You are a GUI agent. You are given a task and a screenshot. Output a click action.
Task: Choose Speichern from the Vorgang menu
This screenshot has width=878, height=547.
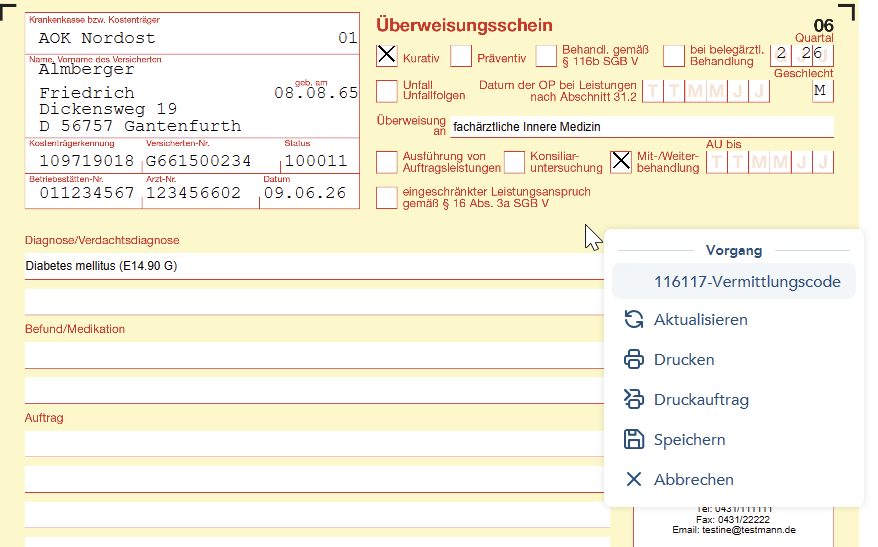(x=734, y=440)
